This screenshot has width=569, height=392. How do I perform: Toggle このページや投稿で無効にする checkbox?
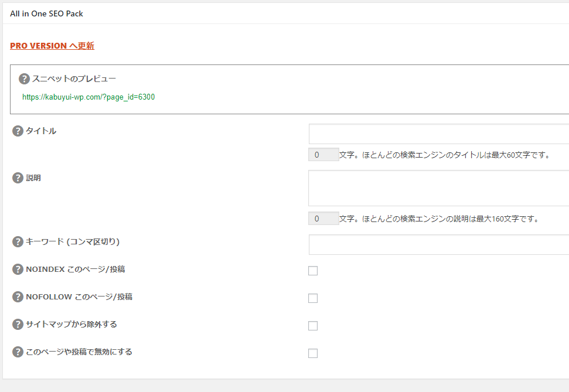pos(313,353)
